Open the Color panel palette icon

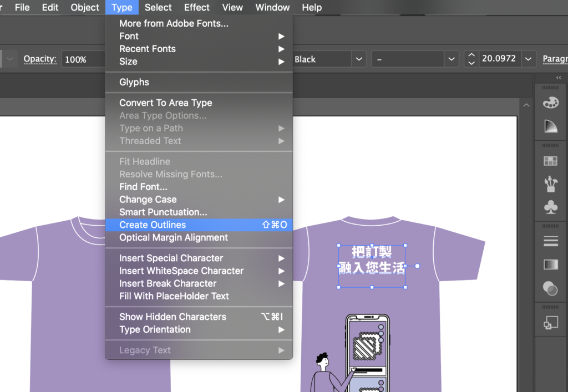(550, 103)
